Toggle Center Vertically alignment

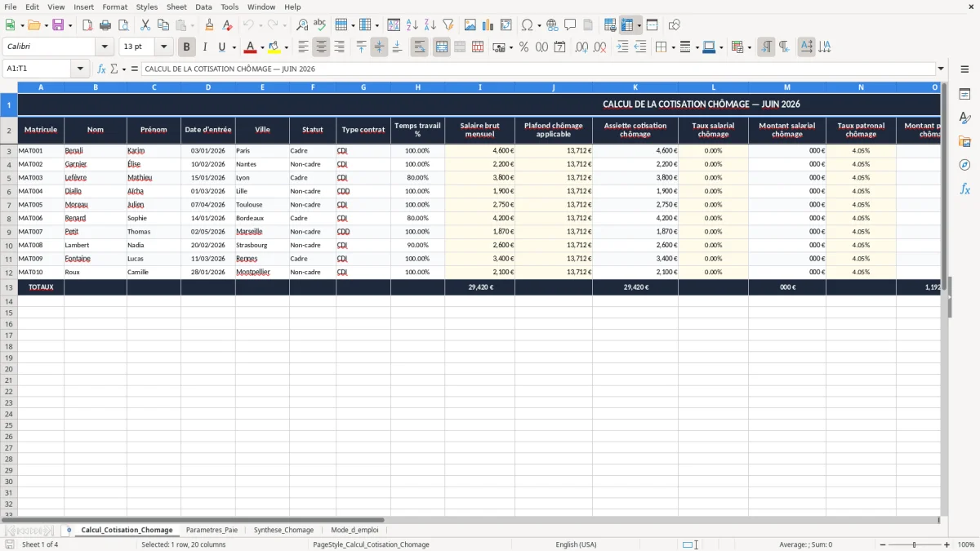pos(379,47)
